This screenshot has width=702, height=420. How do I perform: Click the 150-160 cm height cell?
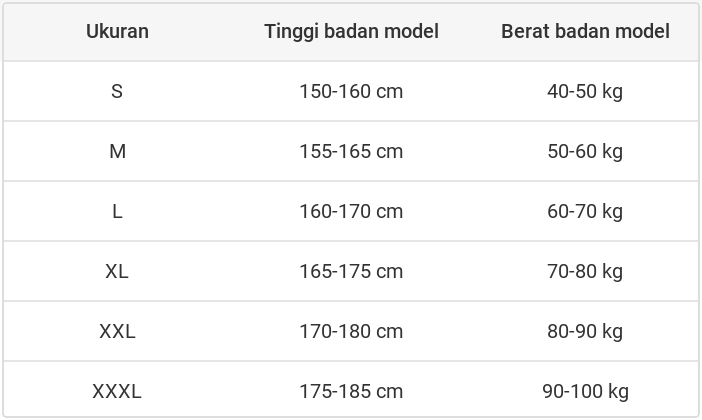click(x=351, y=91)
